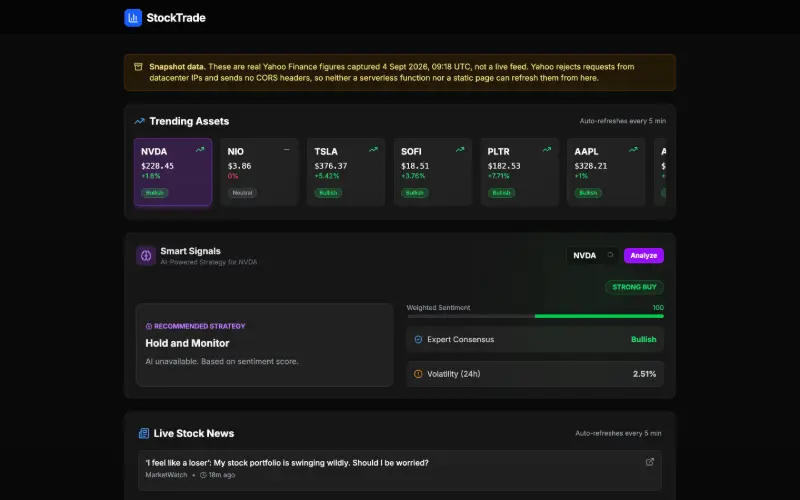The height and width of the screenshot is (500, 800).
Task: Select the PLTR trending asset card
Action: click(519, 172)
